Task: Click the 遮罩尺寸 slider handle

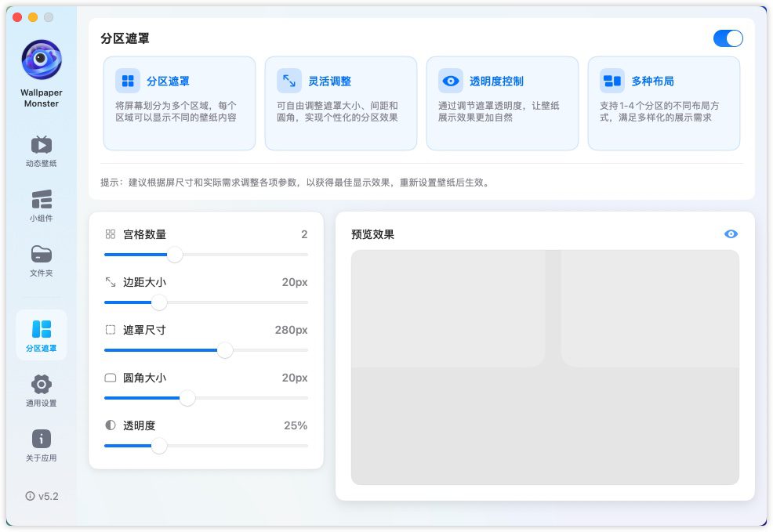Action: point(225,350)
